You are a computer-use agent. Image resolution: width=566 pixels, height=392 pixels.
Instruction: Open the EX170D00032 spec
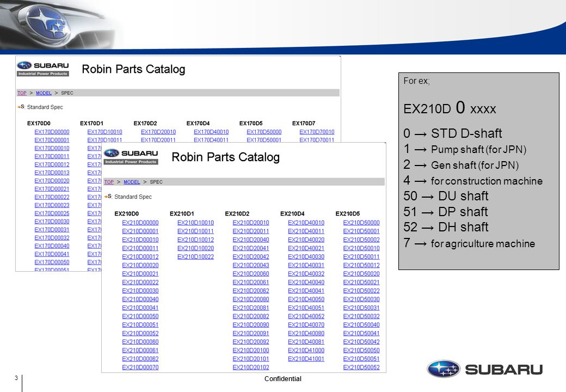[x=52, y=238]
